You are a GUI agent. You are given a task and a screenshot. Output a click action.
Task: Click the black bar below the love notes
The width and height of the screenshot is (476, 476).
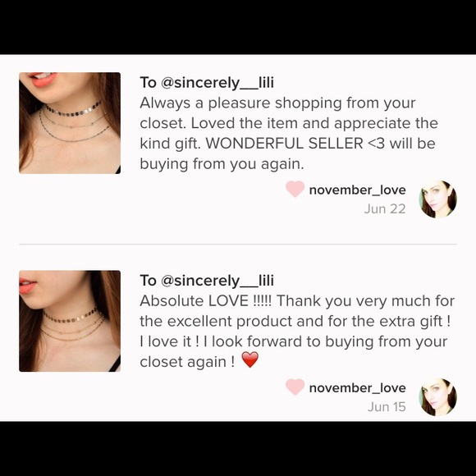(x=238, y=449)
